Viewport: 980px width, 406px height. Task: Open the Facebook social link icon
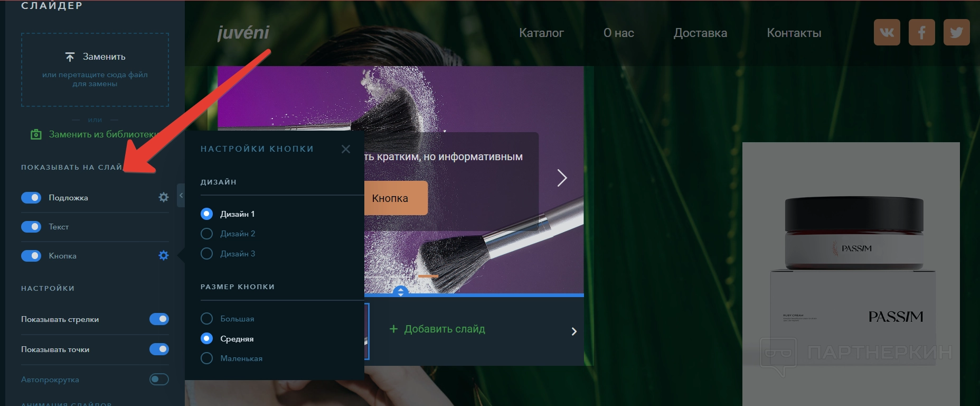click(922, 32)
